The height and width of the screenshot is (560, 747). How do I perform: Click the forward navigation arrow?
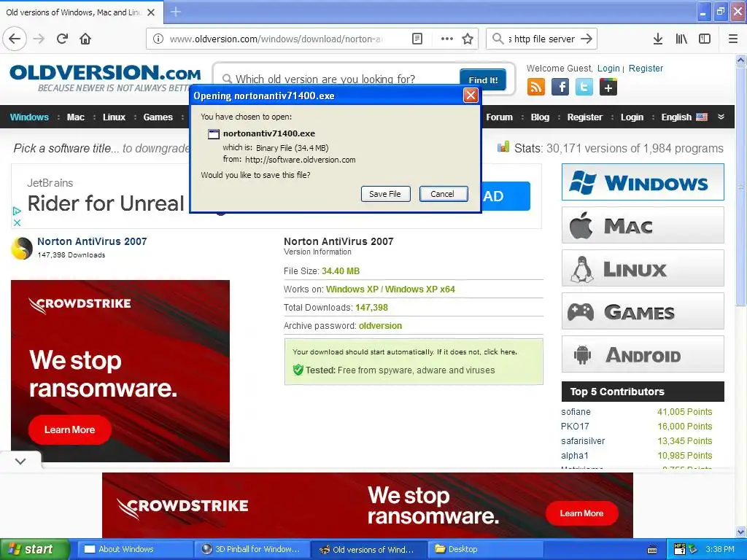point(39,39)
